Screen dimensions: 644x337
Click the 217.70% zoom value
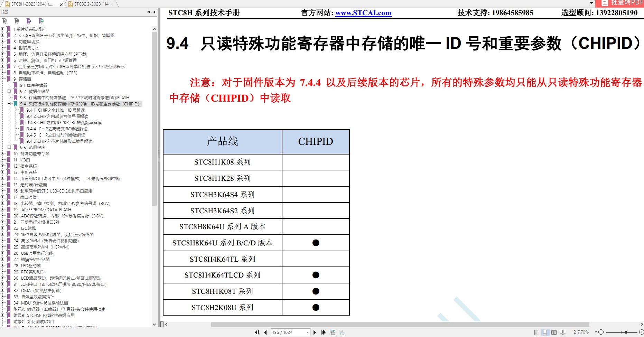pyautogui.click(x=581, y=332)
